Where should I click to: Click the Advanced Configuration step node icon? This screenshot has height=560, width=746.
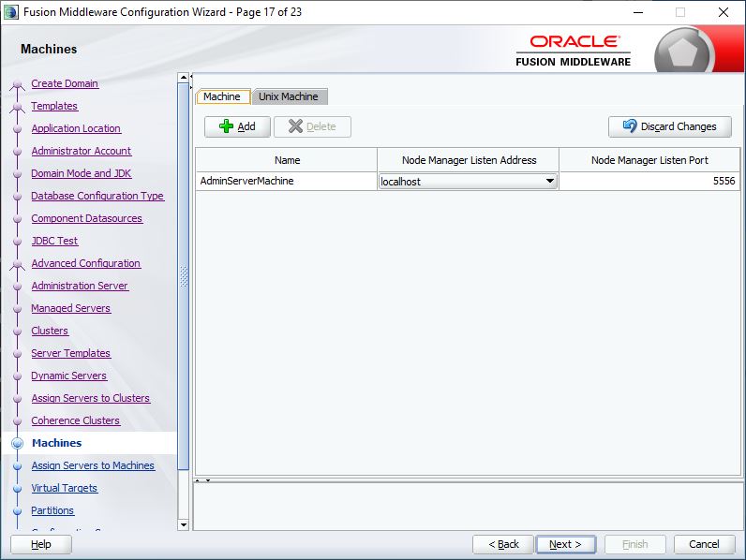click(x=17, y=264)
